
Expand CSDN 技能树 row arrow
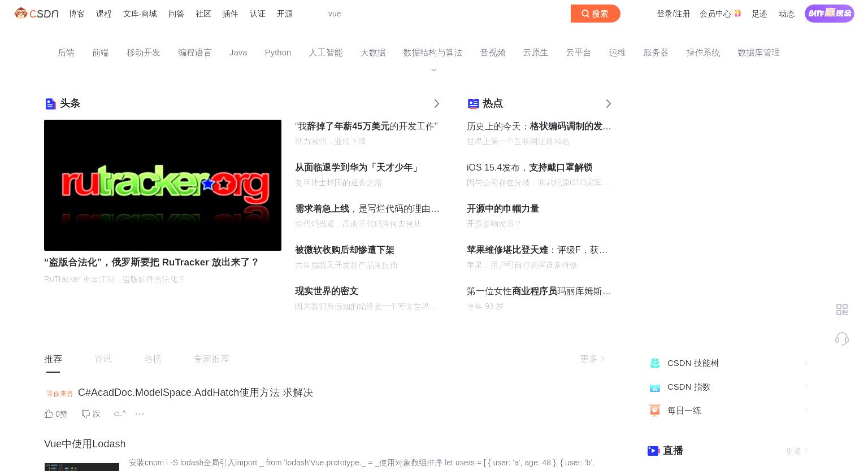[x=806, y=363]
